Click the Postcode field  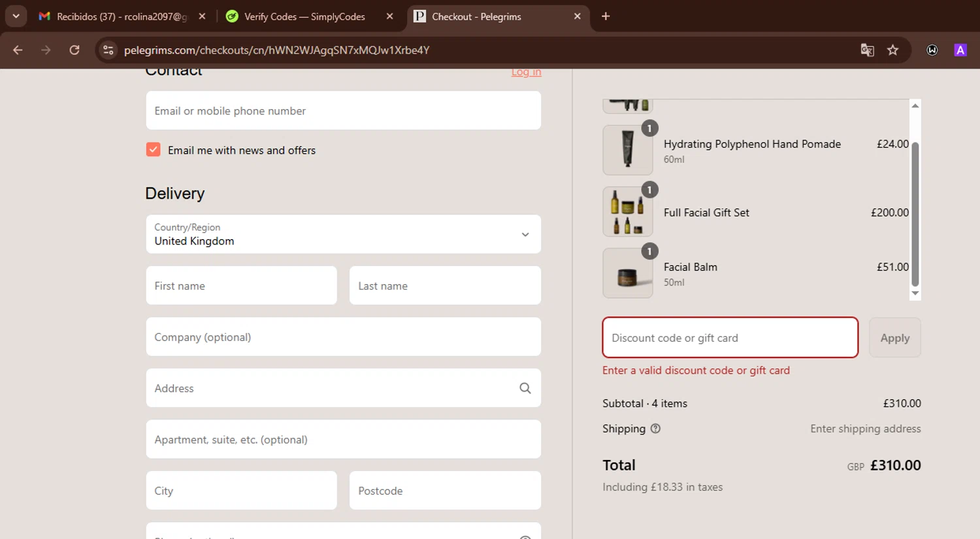445,491
